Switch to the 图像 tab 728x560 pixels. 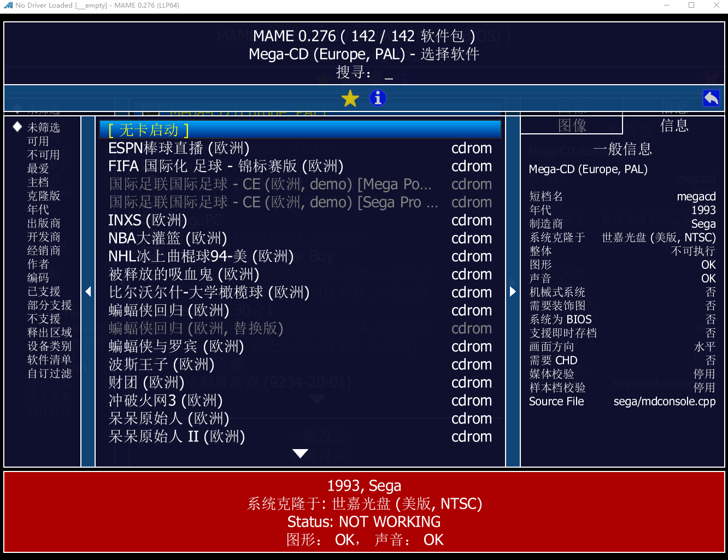[572, 125]
